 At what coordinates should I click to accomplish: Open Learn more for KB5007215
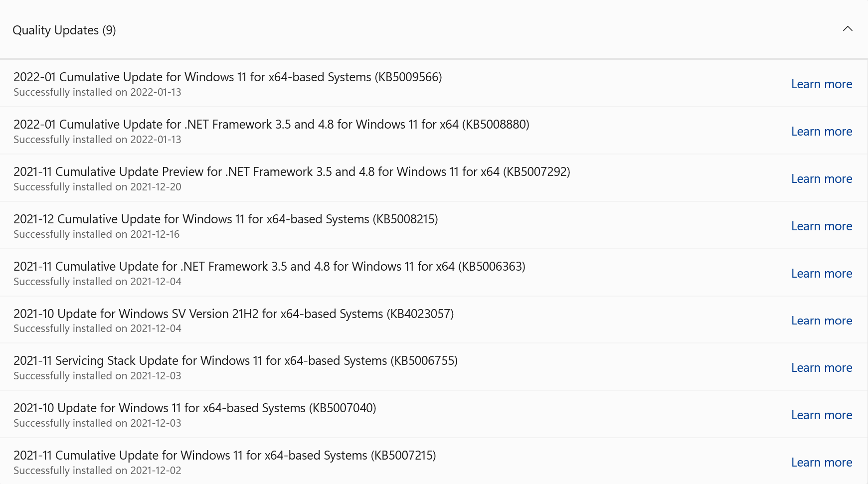click(x=822, y=463)
